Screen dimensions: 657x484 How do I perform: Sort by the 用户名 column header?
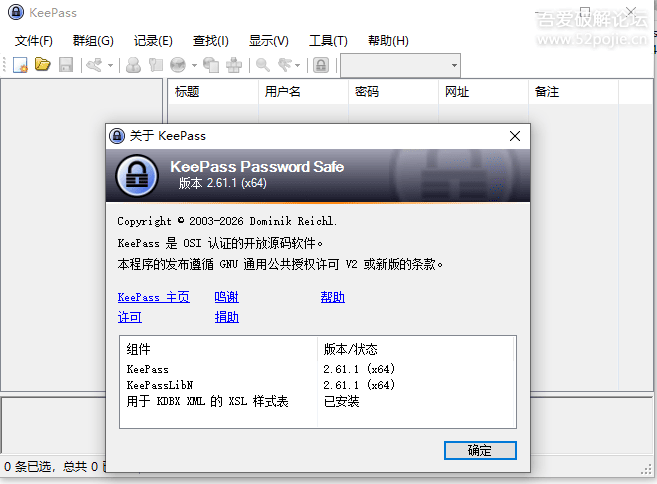tap(303, 92)
